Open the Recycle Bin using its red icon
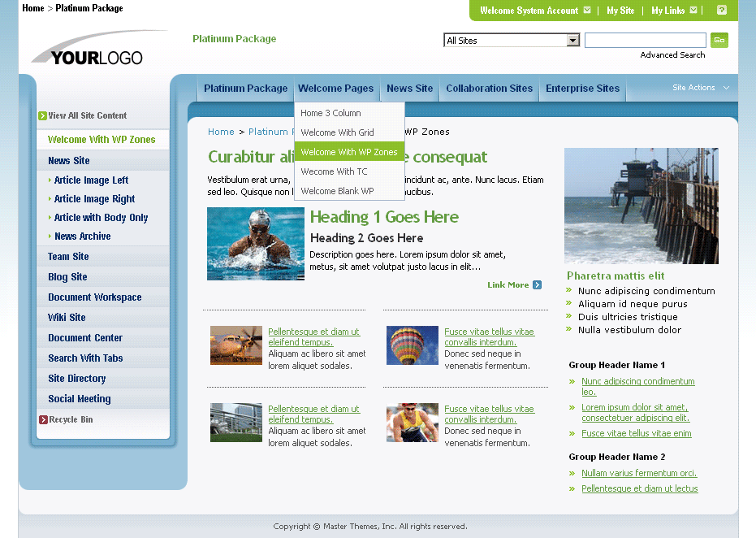The height and width of the screenshot is (538, 756). tap(42, 419)
